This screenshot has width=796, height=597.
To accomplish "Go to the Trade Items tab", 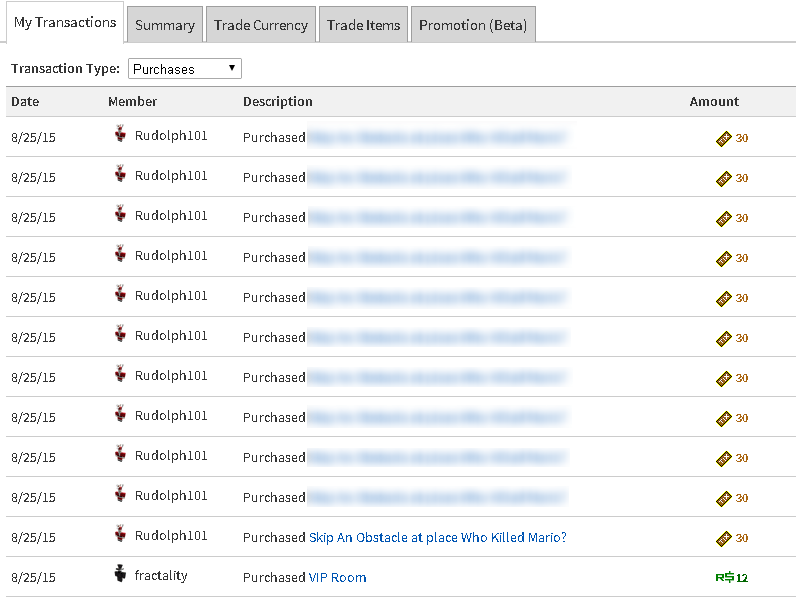I will [x=364, y=25].
